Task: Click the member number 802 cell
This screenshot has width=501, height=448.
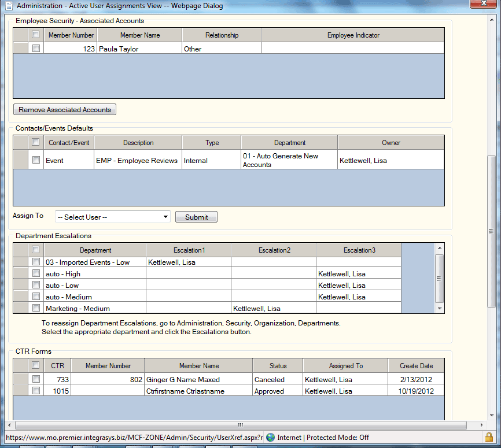Action: 108,379
